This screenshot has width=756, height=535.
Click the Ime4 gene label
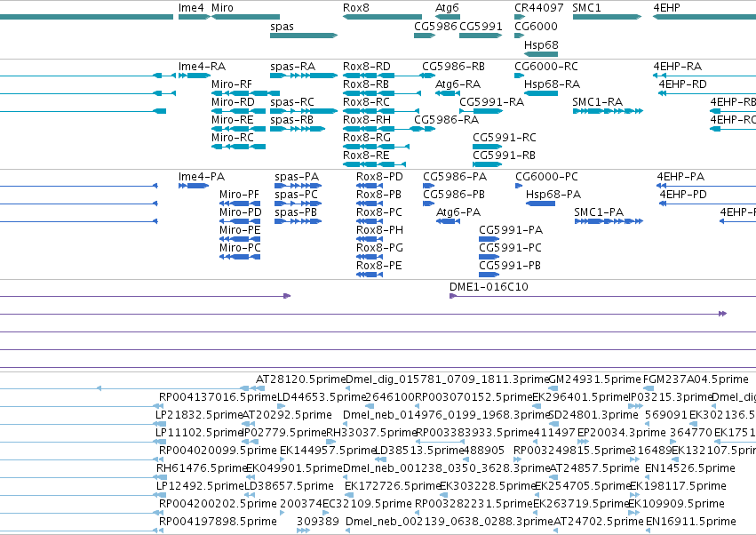191,8
